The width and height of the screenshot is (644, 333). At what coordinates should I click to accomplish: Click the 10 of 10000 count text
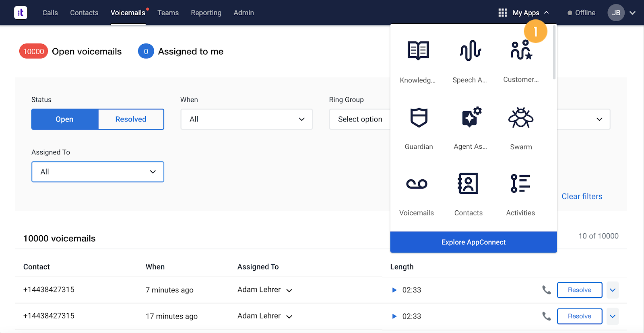point(599,236)
